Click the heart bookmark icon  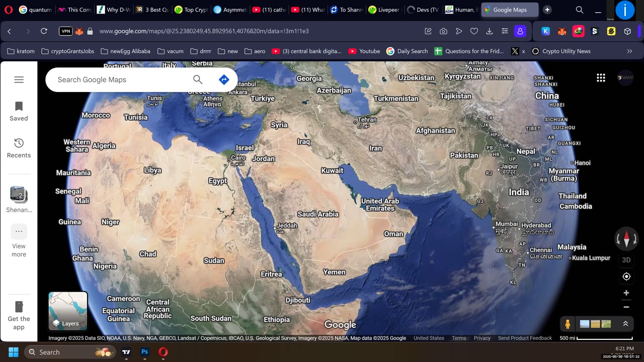click(474, 31)
